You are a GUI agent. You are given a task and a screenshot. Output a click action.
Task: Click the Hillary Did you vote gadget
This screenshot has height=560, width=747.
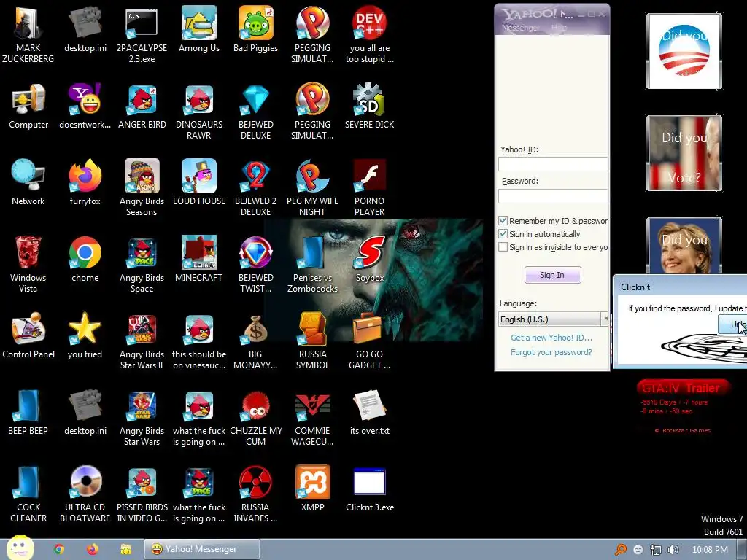tap(684, 246)
